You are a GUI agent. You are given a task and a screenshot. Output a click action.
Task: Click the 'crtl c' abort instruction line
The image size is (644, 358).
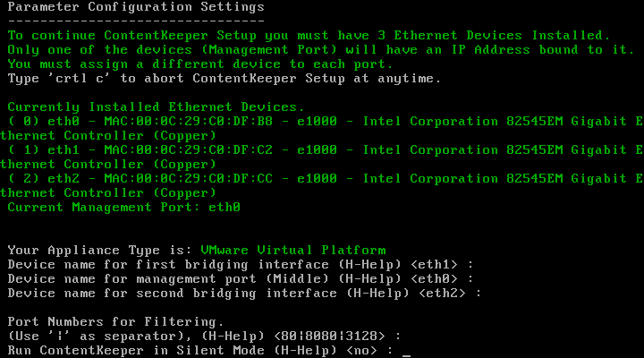coord(224,78)
